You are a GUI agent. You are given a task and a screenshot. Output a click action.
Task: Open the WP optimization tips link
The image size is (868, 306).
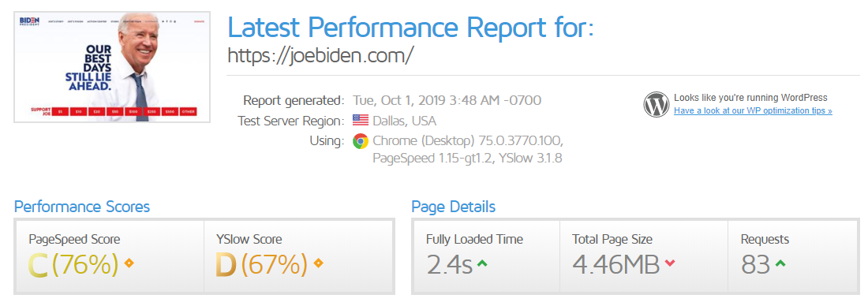(753, 110)
